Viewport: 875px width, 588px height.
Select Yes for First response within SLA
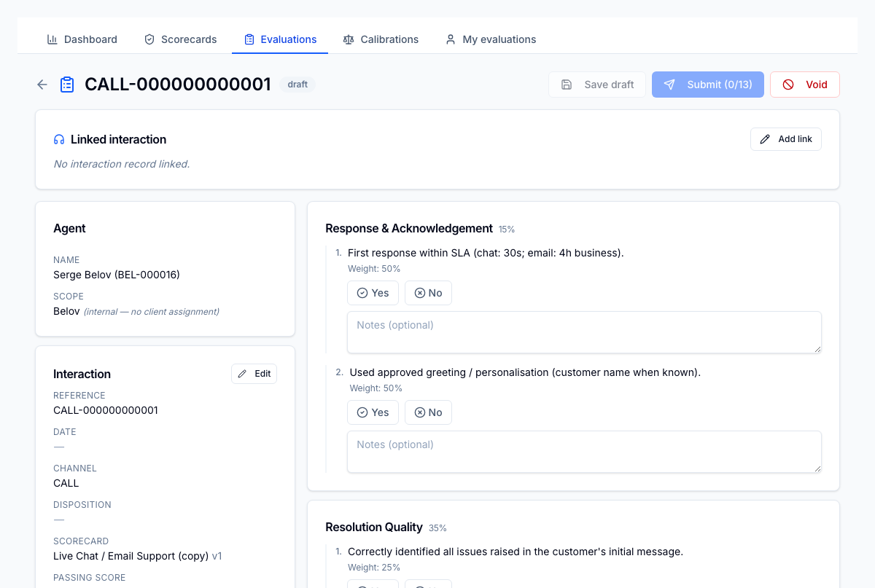pos(373,293)
